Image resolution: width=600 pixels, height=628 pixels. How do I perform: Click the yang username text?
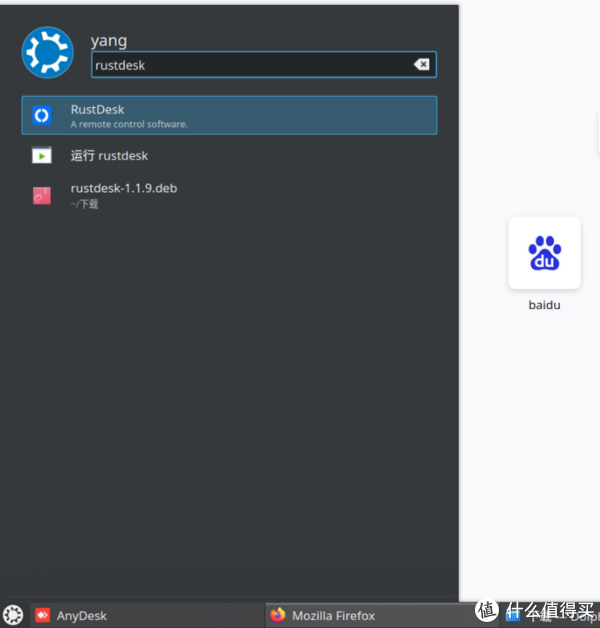[x=109, y=41]
